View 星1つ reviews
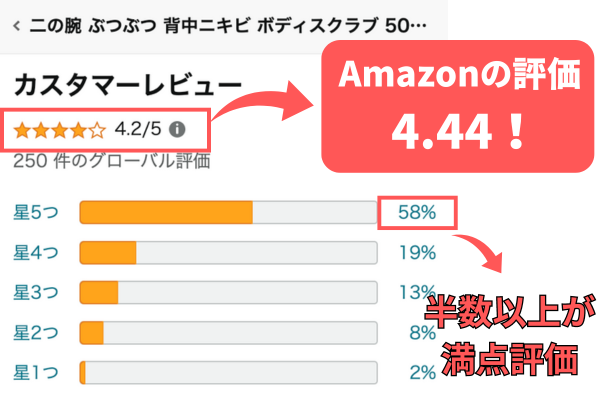 click(37, 372)
